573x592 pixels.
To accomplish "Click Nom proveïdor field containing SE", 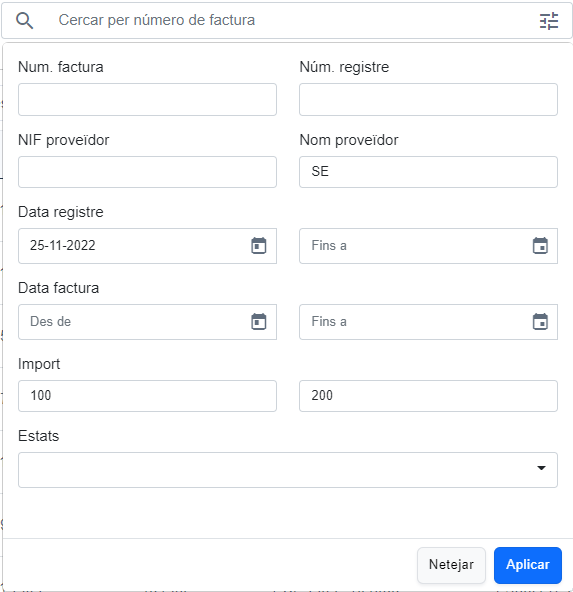I will [428, 172].
